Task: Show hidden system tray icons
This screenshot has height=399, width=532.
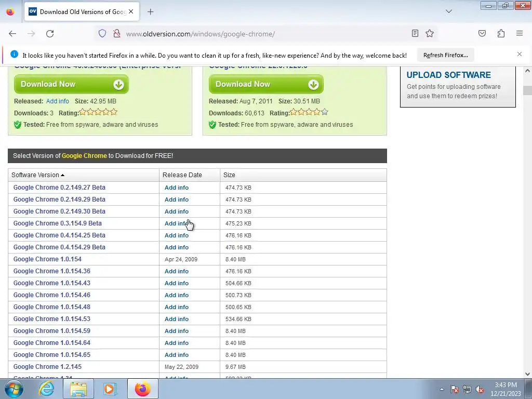Action: tap(442, 390)
